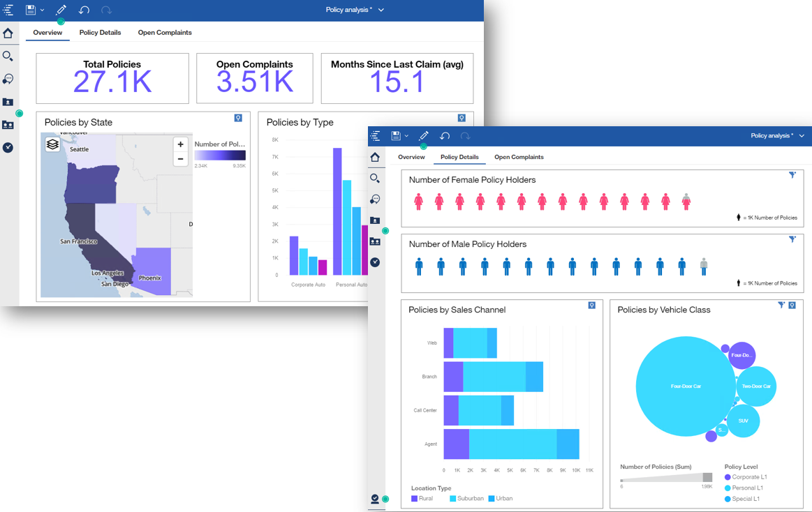This screenshot has height=512, width=812.
Task: Select the Policy Details tab in the back window
Action: [x=100, y=33]
